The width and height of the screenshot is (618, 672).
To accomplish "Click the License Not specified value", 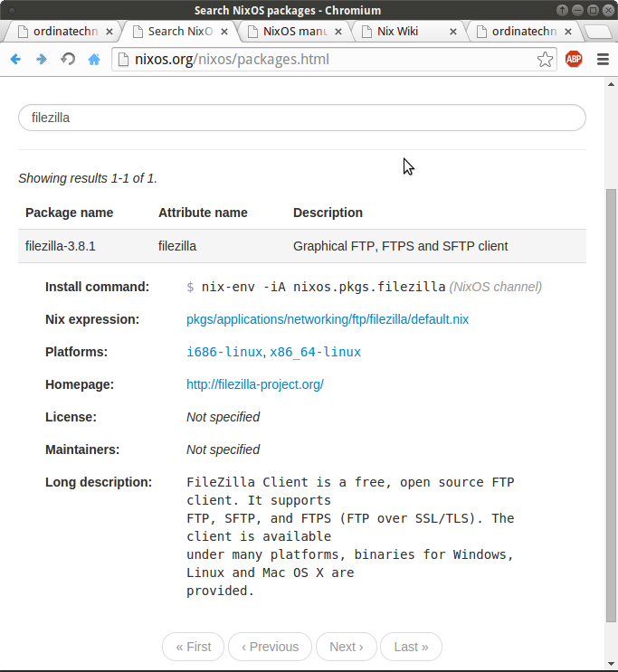I will pos(223,417).
